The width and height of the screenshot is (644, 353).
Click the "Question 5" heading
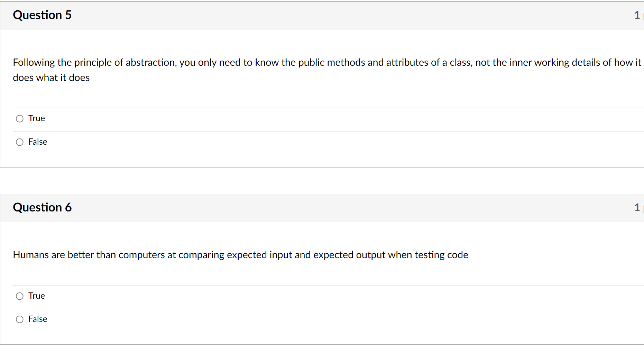[x=42, y=15]
